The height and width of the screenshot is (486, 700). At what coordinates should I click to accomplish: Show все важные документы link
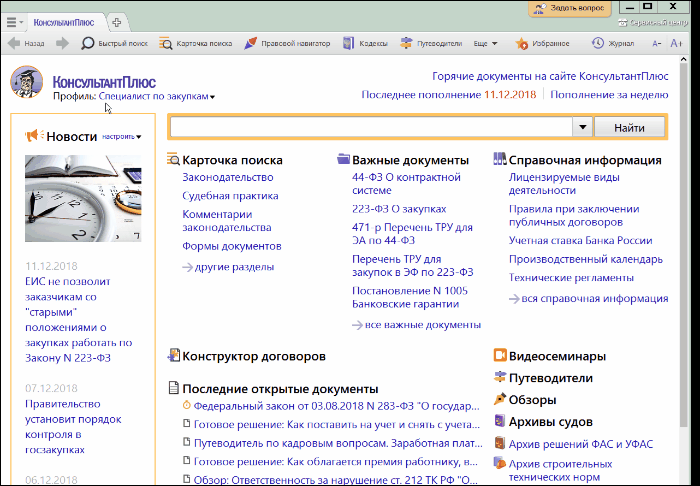coord(417,325)
